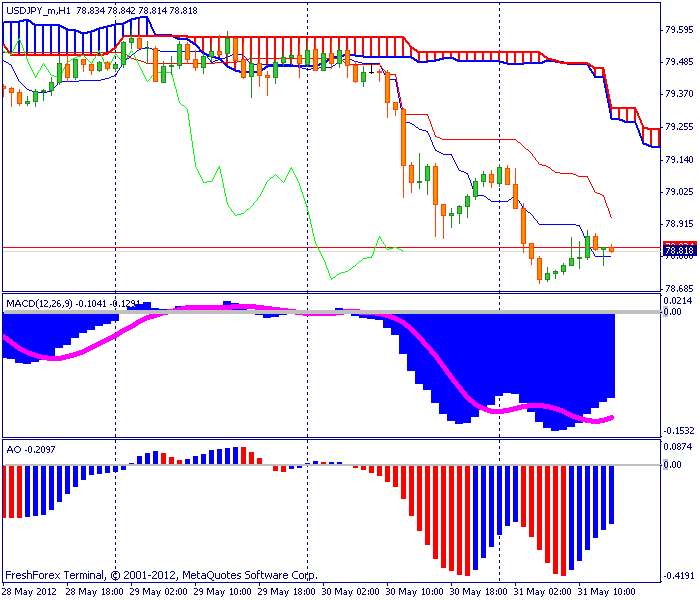Select the current price tag 78.818
Image resolution: width=700 pixels, height=600 pixels.
[679, 250]
